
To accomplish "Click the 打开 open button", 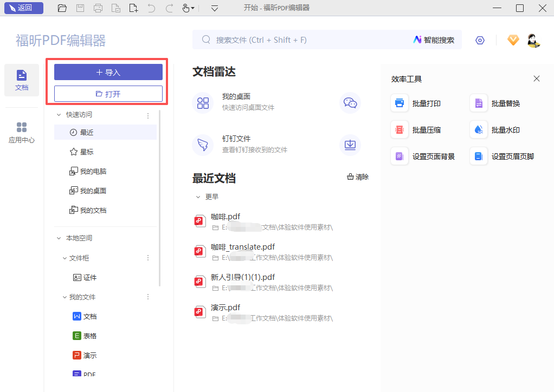I will click(108, 94).
